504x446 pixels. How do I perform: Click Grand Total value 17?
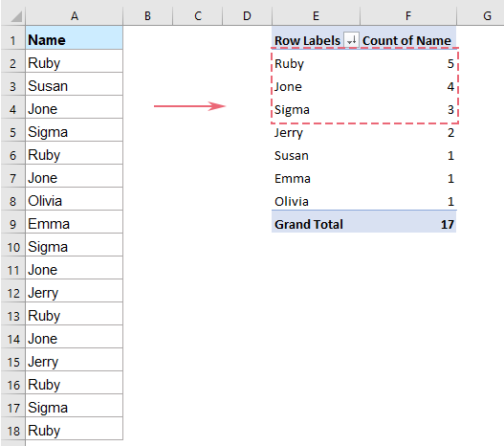tap(448, 225)
